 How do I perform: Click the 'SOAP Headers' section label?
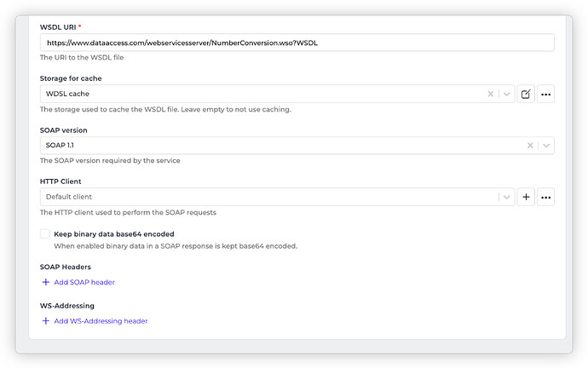66,267
